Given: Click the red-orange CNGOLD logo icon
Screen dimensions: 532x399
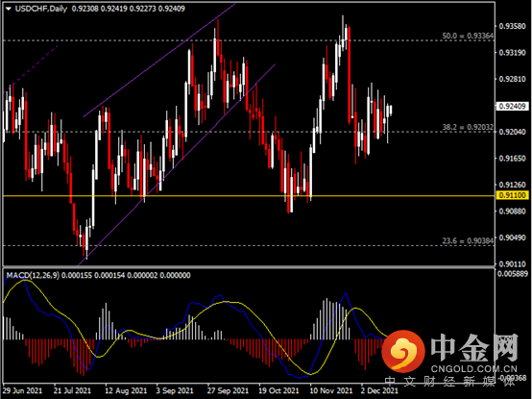Looking at the screenshot, I should point(403,351).
